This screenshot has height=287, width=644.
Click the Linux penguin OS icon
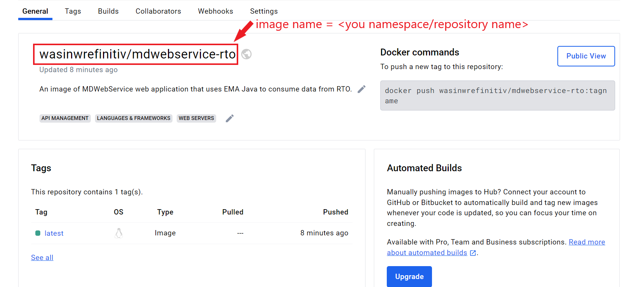119,233
